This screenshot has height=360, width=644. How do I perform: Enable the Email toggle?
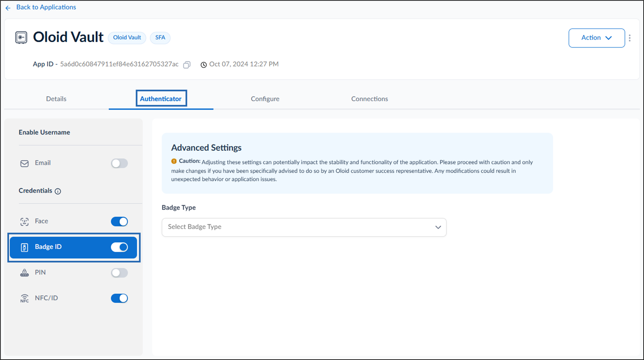click(x=120, y=163)
